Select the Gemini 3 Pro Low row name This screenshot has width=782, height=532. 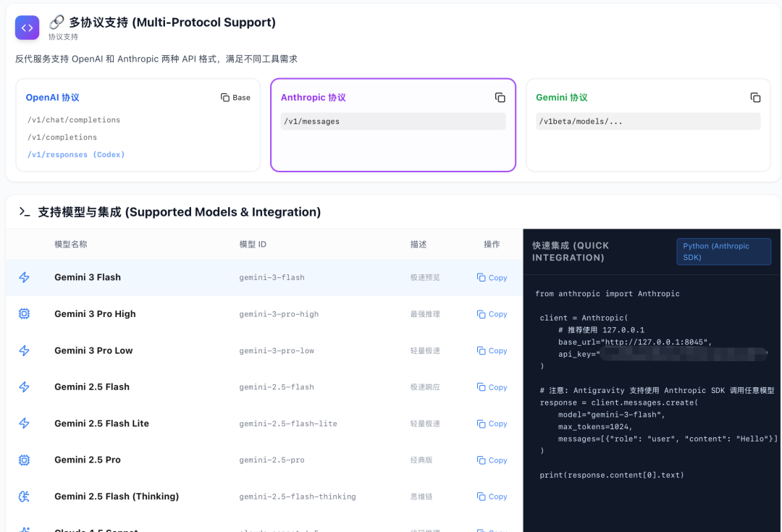click(93, 350)
